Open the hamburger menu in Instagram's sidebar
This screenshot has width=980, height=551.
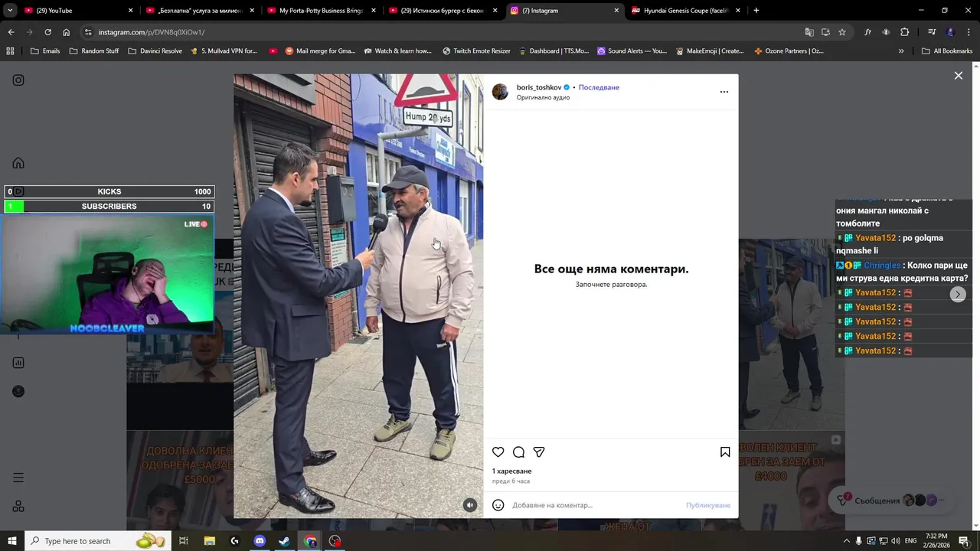18,478
